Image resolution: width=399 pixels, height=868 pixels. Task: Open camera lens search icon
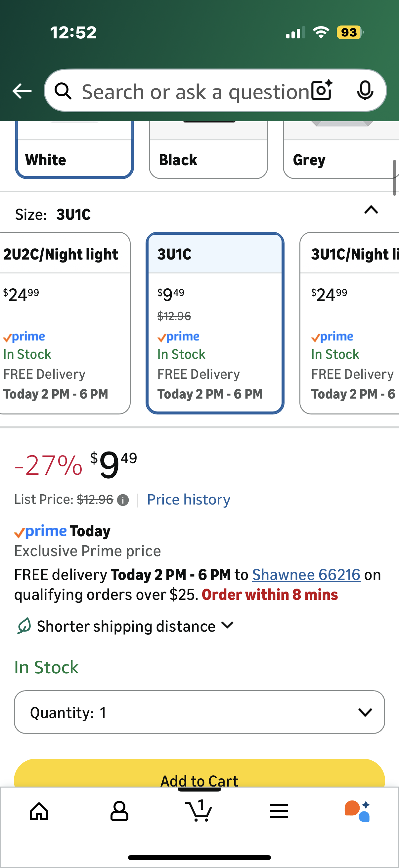322,91
